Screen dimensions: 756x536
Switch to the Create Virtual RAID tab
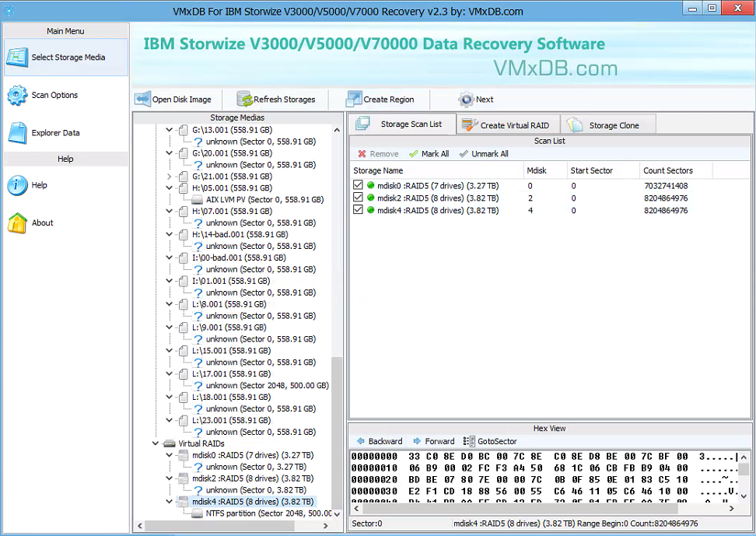[508, 125]
